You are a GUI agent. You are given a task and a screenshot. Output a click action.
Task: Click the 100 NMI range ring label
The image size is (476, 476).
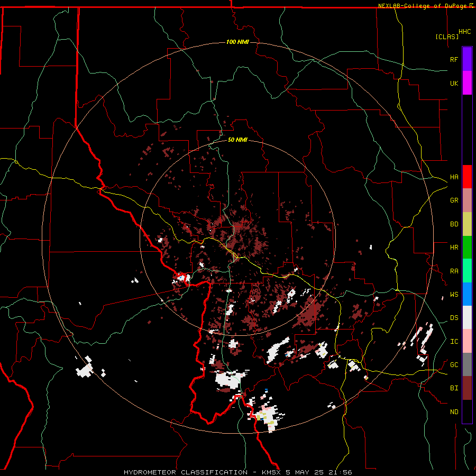point(237,42)
